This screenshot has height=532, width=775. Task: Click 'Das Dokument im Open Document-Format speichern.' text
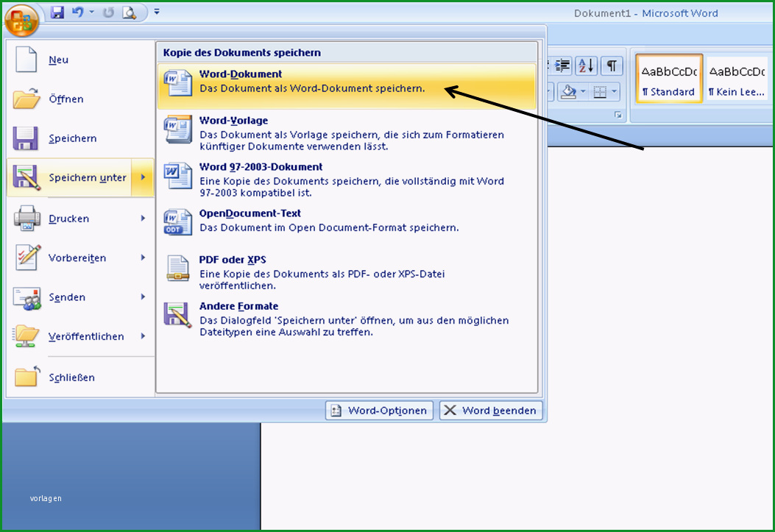pos(329,227)
